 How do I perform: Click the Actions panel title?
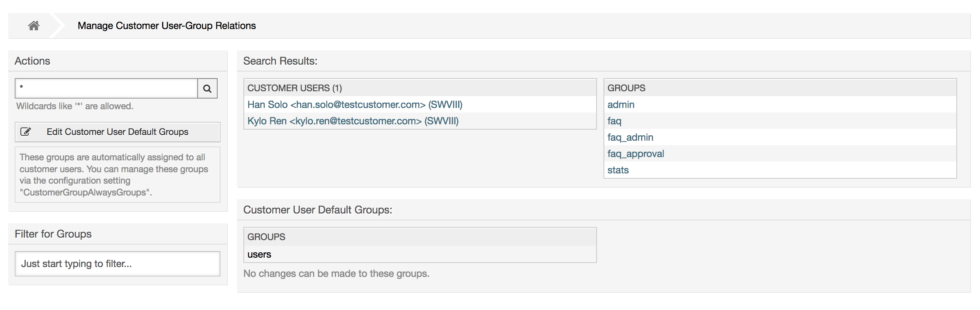pyautogui.click(x=33, y=61)
